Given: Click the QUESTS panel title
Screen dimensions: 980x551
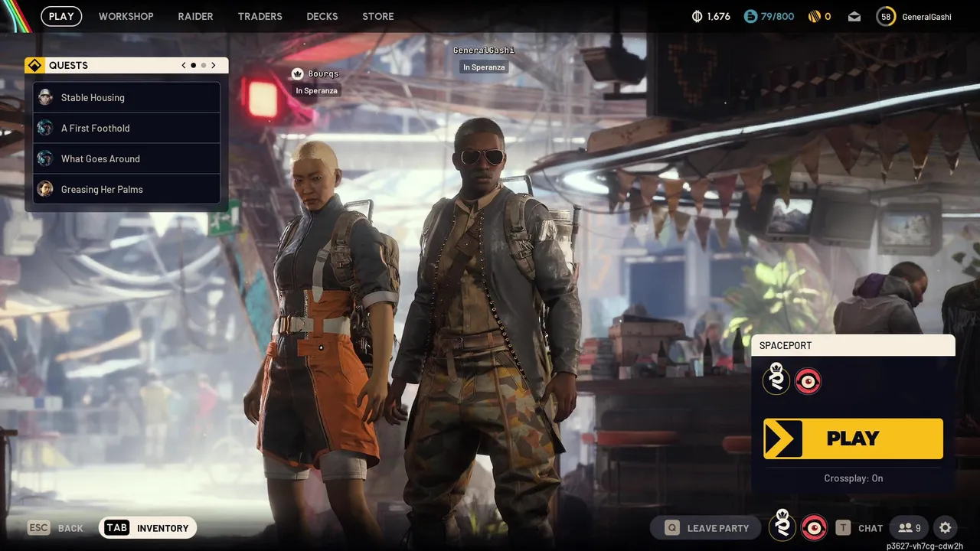Looking at the screenshot, I should (x=68, y=66).
